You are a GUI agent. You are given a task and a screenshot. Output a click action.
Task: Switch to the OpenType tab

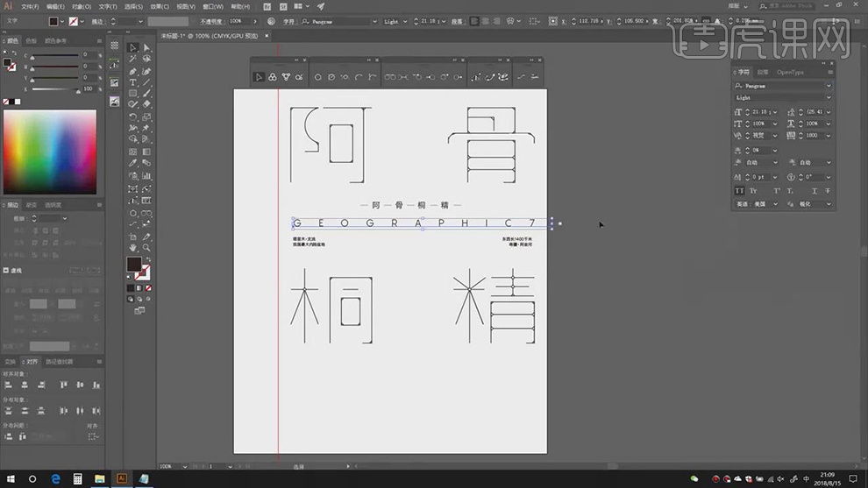coord(789,72)
